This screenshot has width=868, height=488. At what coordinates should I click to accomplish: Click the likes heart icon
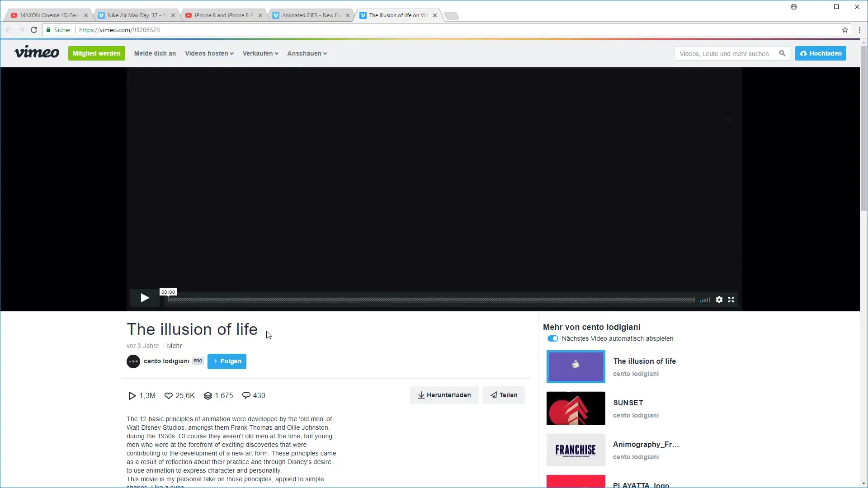coord(169,396)
